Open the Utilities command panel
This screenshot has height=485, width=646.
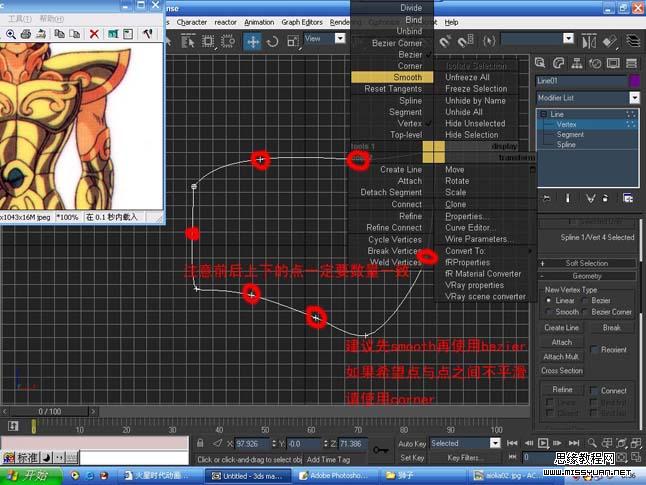pyautogui.click(x=631, y=63)
